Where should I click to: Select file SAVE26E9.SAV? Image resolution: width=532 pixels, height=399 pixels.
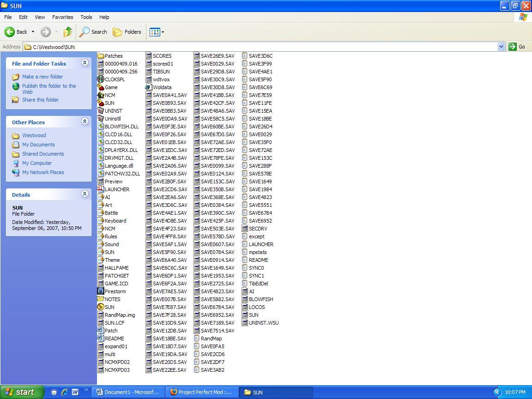(x=214, y=55)
